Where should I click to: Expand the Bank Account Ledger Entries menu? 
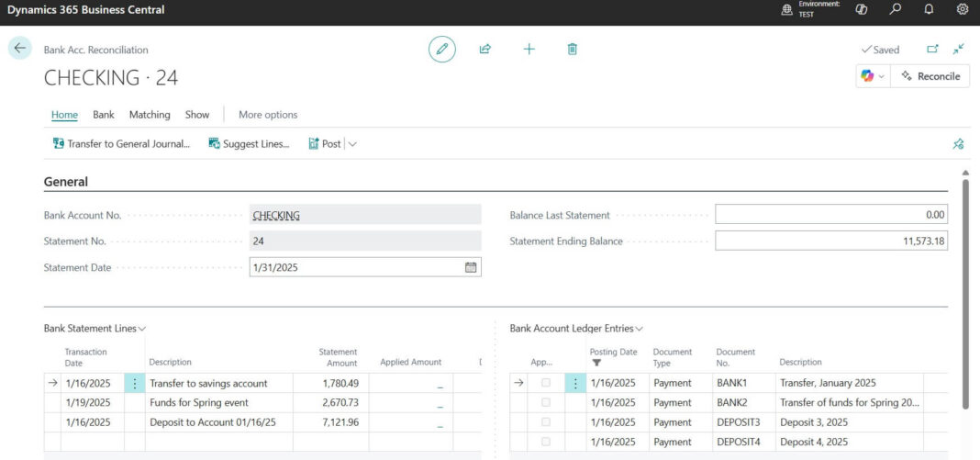pyautogui.click(x=640, y=328)
